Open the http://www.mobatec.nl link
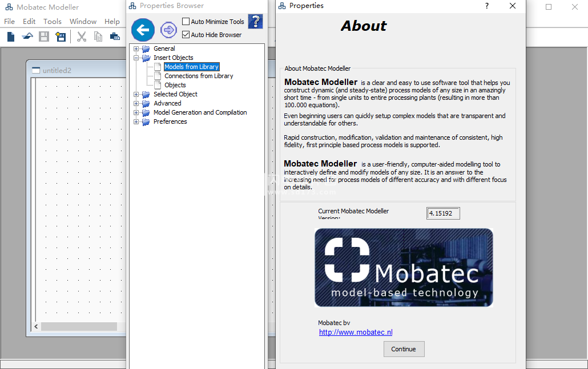This screenshot has height=369, width=588. [356, 332]
